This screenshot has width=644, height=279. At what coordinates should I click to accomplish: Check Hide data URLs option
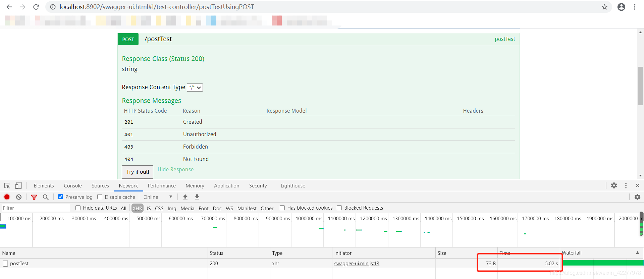point(78,208)
